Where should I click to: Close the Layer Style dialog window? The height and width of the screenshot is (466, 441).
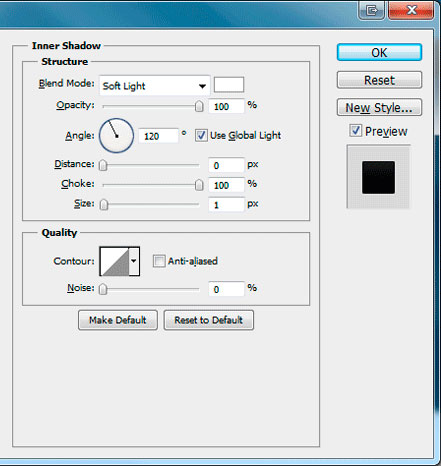coord(411,10)
